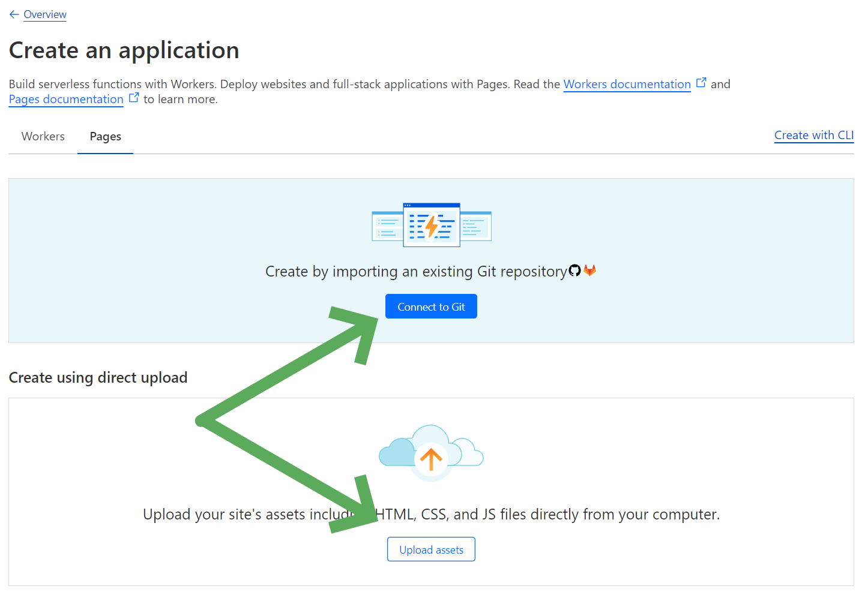Click the GitHub octocat icon
The width and height of the screenshot is (868, 604).
pyautogui.click(x=574, y=271)
